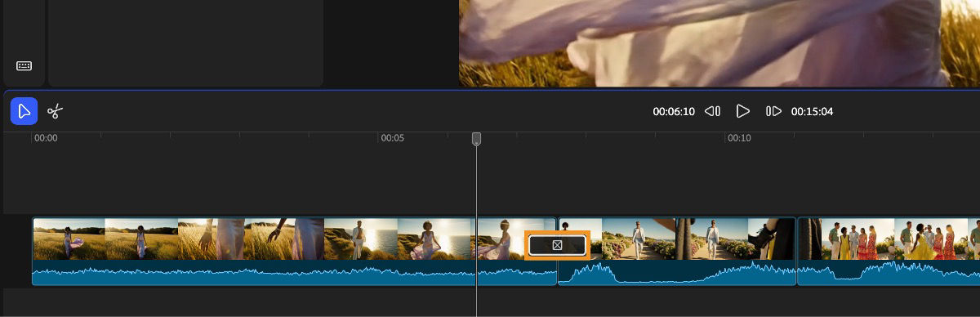Click the 00:00 ruler mark
The width and height of the screenshot is (980, 317).
pos(45,138)
